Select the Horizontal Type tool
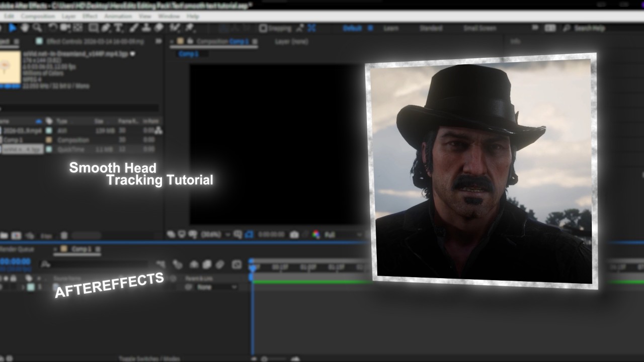 (x=119, y=28)
